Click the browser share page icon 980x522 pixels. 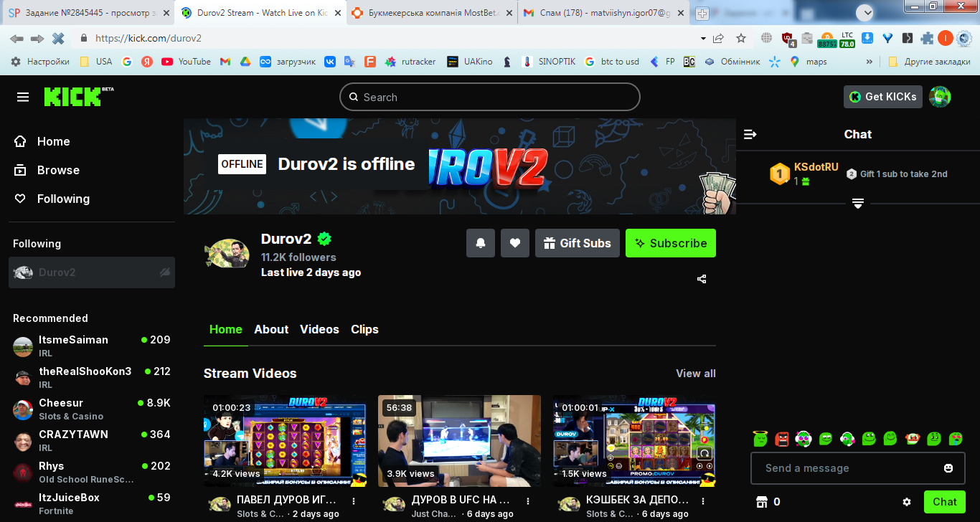718,39
